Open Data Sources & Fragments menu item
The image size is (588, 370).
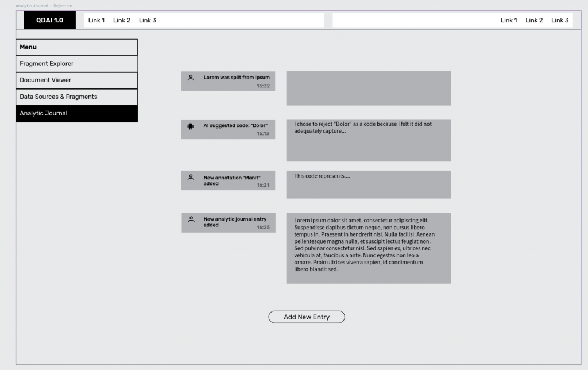coord(76,97)
